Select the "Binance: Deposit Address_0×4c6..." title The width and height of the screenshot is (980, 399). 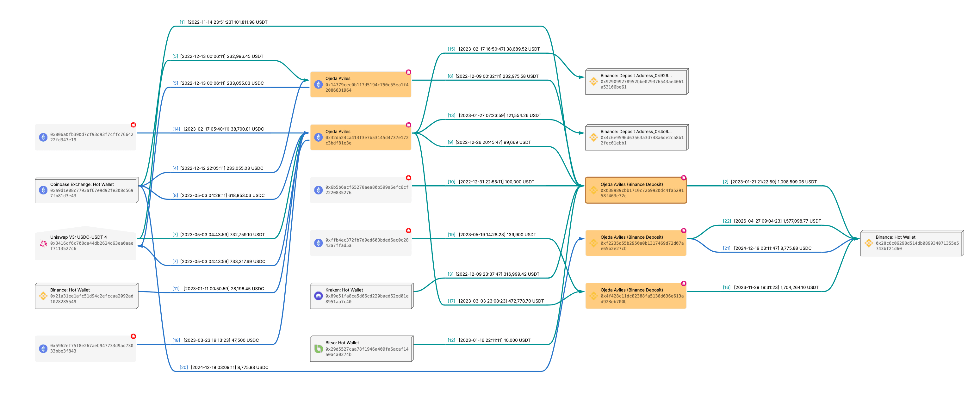636,132
